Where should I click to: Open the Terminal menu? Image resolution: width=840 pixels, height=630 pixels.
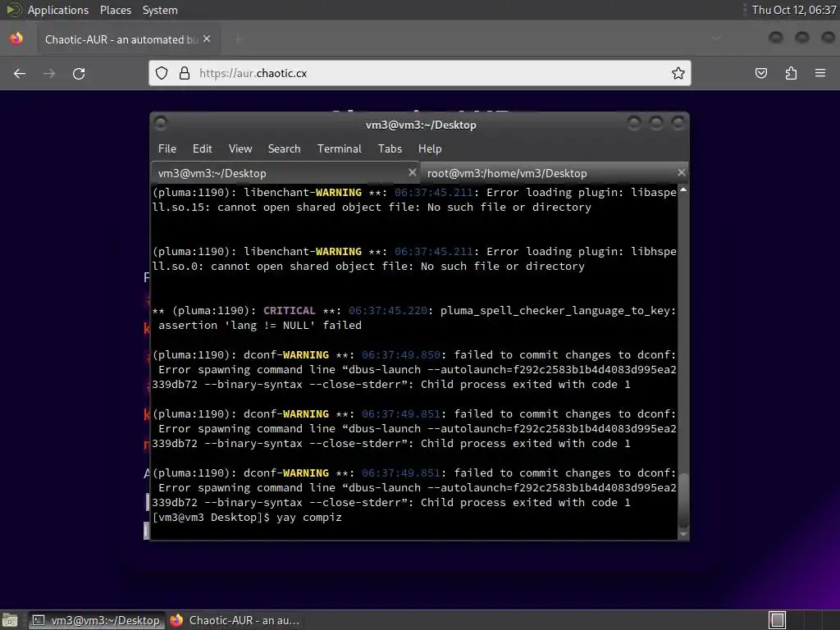click(339, 149)
